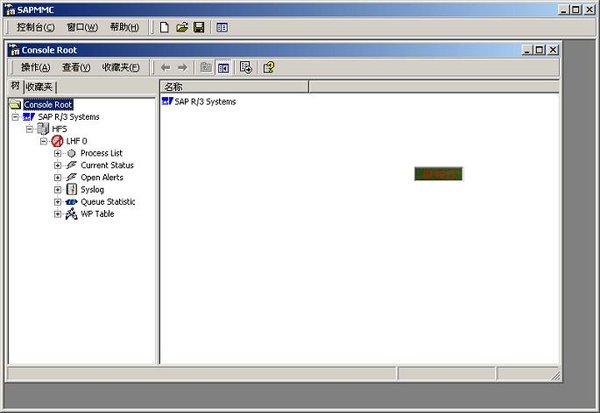
Task: Collapse the HFS server node
Action: [30, 129]
